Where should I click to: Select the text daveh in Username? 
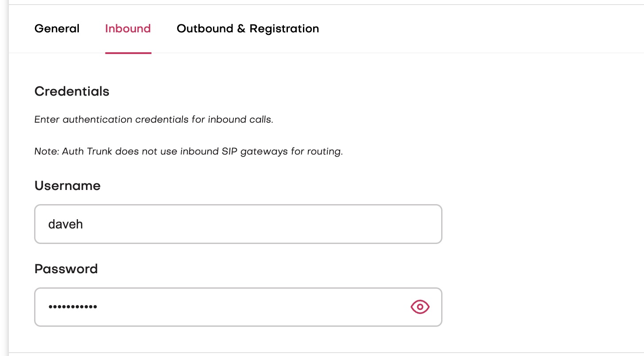coord(66,224)
